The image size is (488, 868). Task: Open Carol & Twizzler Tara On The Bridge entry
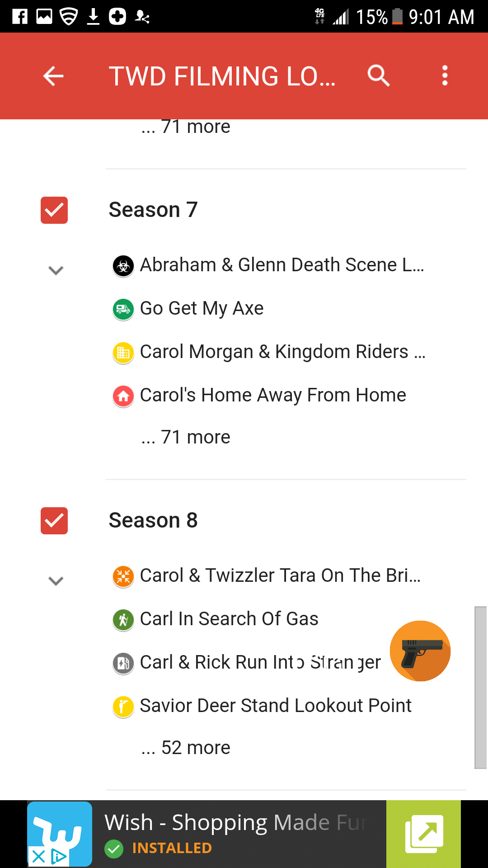tap(280, 576)
